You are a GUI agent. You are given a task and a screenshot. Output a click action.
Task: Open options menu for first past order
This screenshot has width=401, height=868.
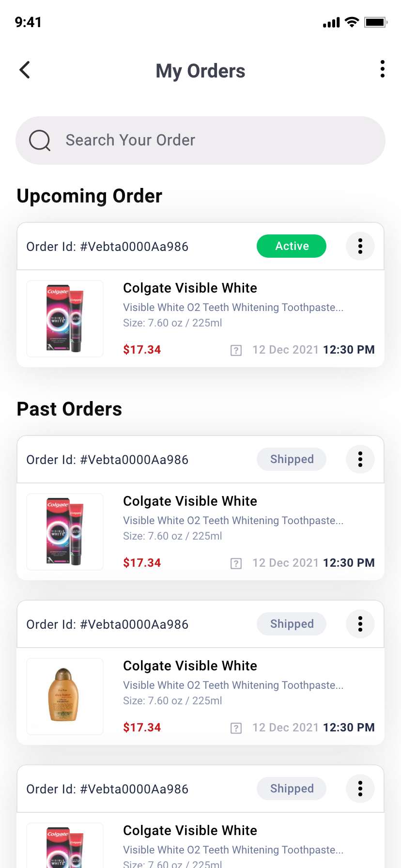tap(360, 459)
